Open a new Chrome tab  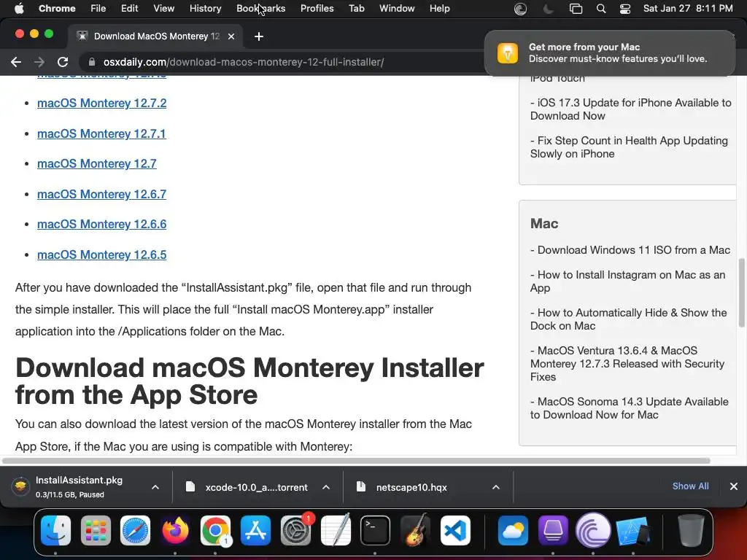pos(259,36)
